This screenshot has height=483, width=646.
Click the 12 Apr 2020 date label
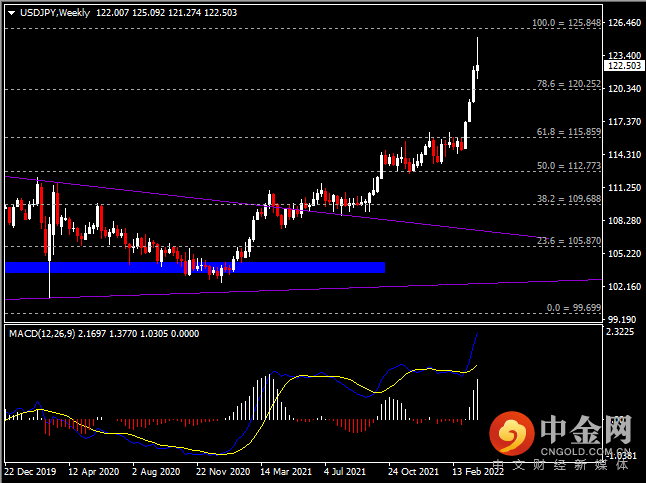pos(94,471)
